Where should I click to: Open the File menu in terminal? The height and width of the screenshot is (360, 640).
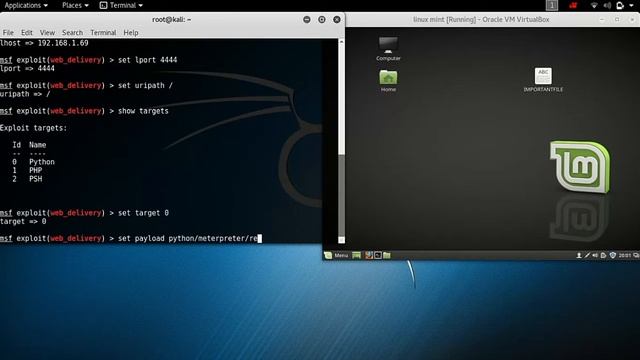(8, 33)
